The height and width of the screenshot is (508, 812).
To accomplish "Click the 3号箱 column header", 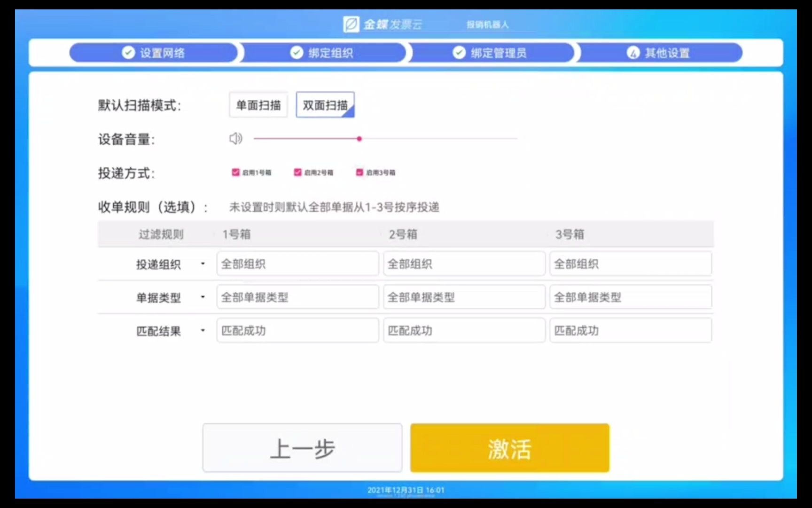I will (570, 234).
